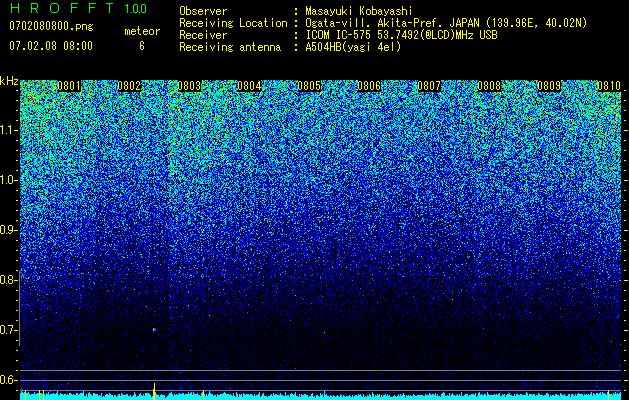Click the bright meteor echo dot at 0.7 kHz
Image resolution: width=629 pixels, height=400 pixels.
point(154,330)
